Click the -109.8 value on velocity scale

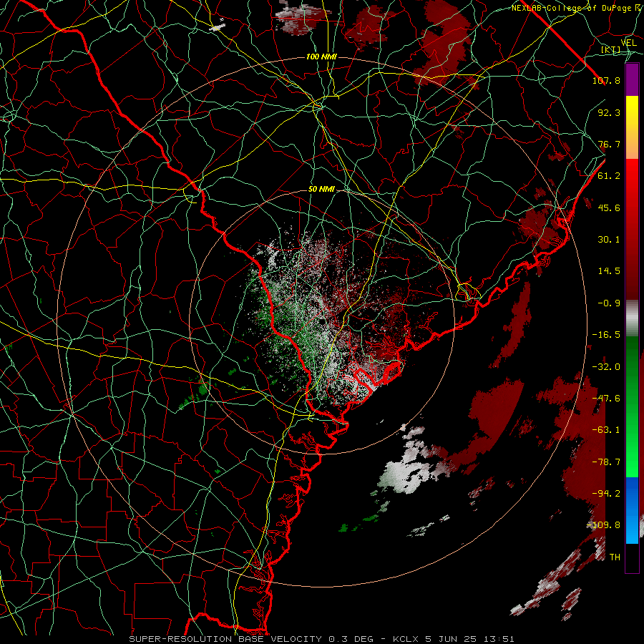click(603, 525)
